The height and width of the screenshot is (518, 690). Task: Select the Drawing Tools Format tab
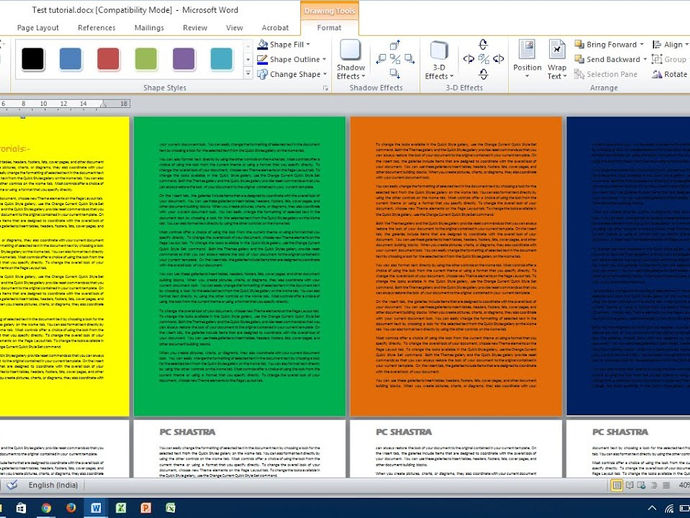click(x=329, y=28)
